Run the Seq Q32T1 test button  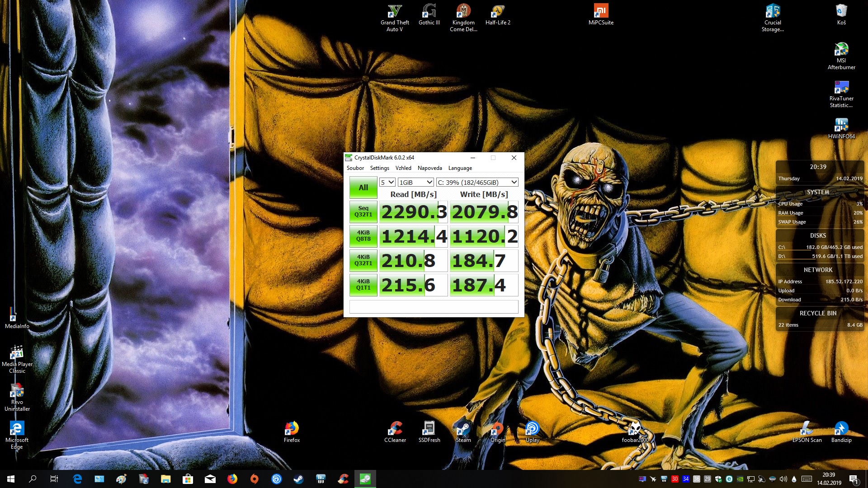point(363,212)
